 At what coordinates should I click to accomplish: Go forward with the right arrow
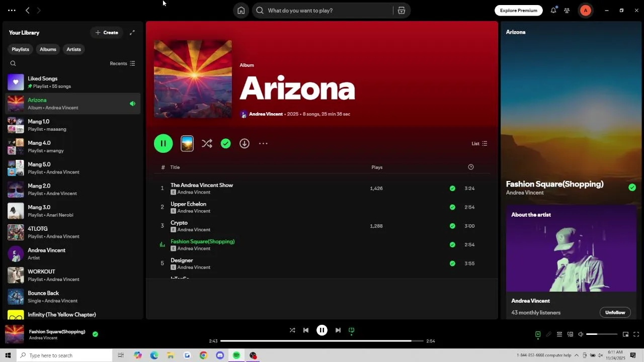pos(39,11)
